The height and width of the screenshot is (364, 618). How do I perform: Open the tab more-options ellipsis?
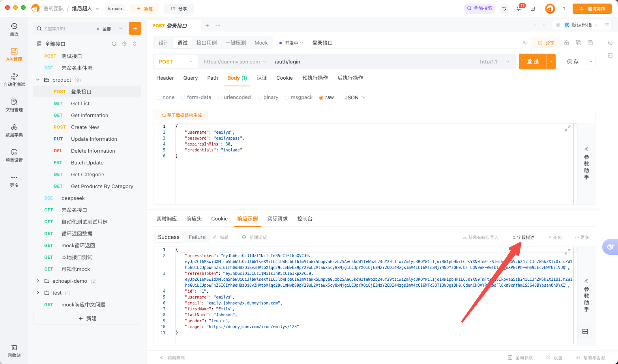tap(218, 26)
